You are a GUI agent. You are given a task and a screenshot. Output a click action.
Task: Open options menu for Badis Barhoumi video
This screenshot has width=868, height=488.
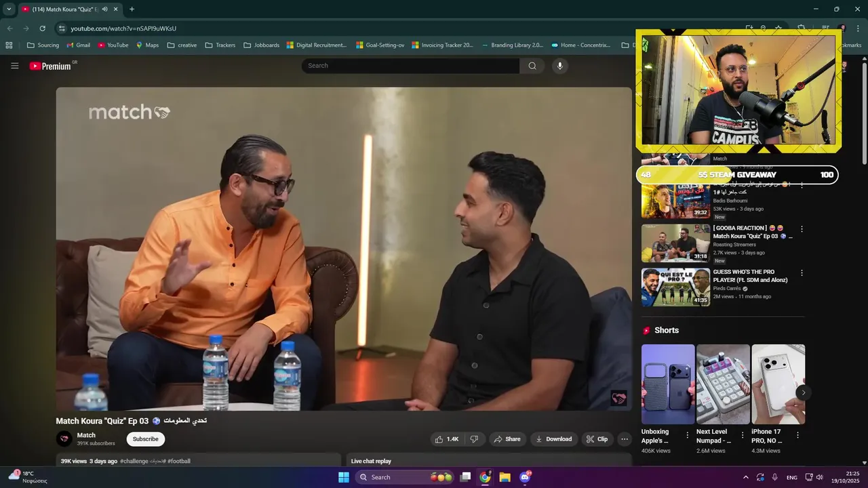[802, 185]
